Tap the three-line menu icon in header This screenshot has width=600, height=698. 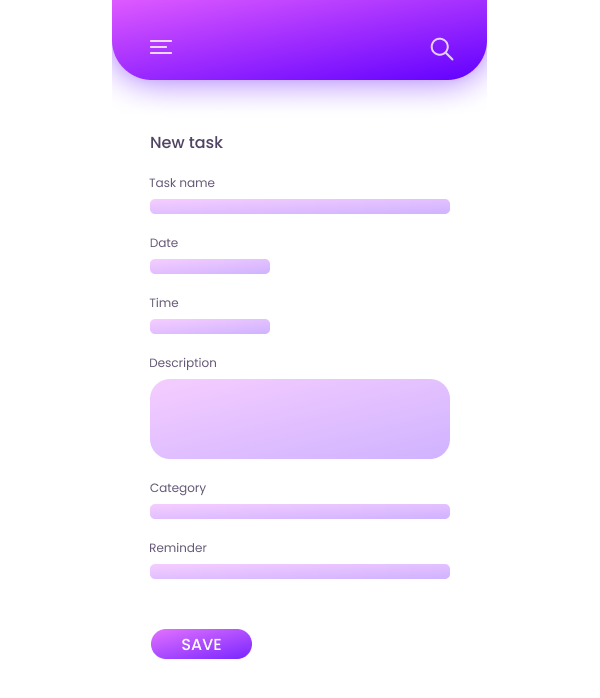161,47
